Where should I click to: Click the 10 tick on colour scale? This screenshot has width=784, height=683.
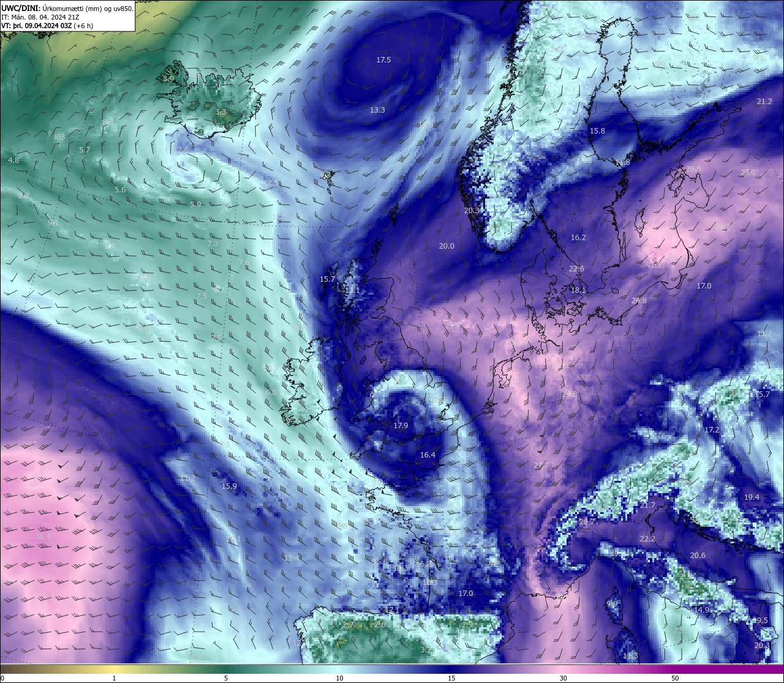pos(339,678)
